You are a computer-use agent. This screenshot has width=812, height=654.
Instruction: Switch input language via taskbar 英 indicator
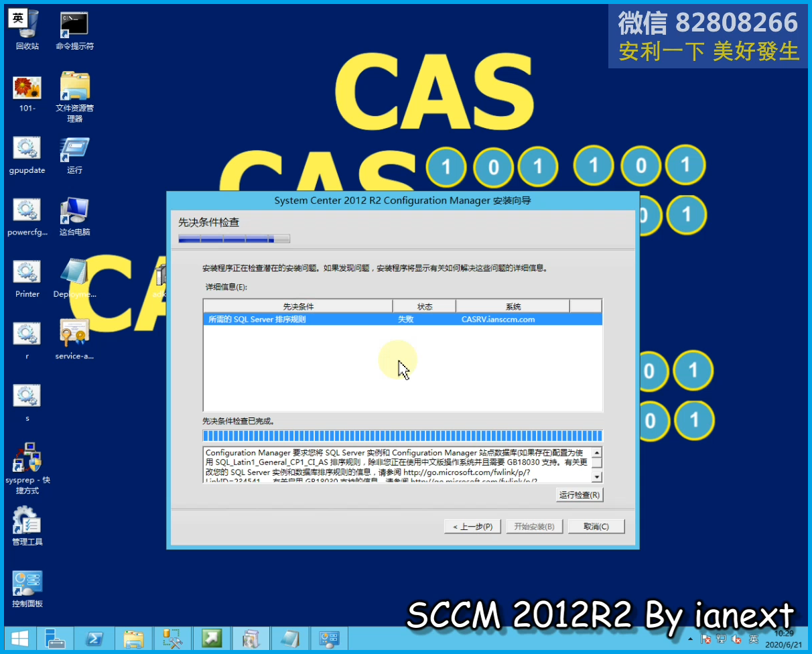754,639
